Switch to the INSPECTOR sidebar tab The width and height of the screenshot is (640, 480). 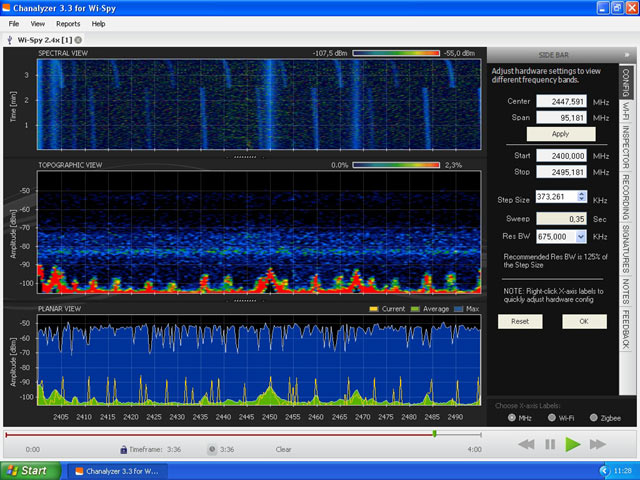(x=626, y=147)
